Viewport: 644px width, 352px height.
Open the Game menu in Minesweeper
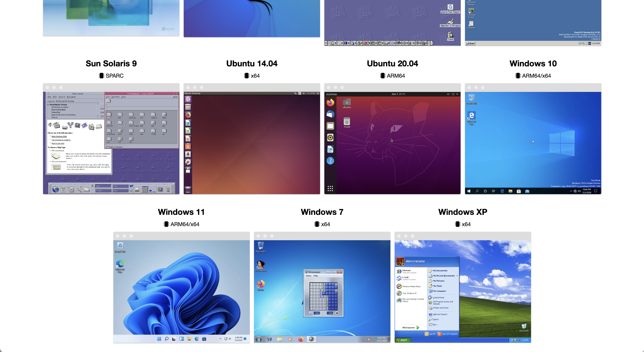tap(309, 276)
